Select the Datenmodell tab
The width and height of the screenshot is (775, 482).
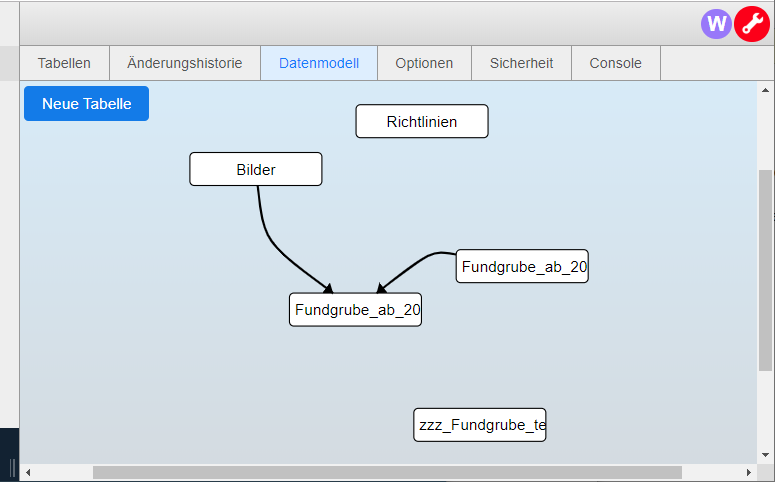319,63
